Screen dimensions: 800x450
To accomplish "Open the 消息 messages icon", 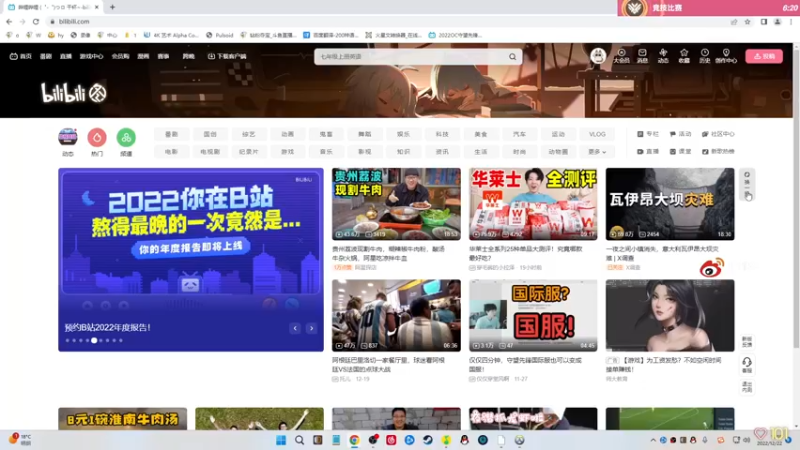I will click(642, 56).
